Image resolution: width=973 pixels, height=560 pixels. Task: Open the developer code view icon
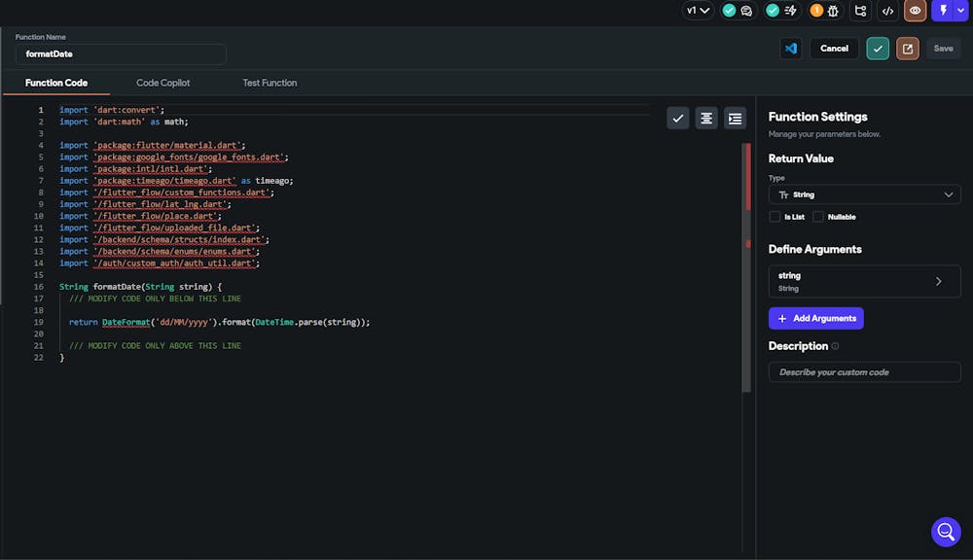(x=887, y=11)
